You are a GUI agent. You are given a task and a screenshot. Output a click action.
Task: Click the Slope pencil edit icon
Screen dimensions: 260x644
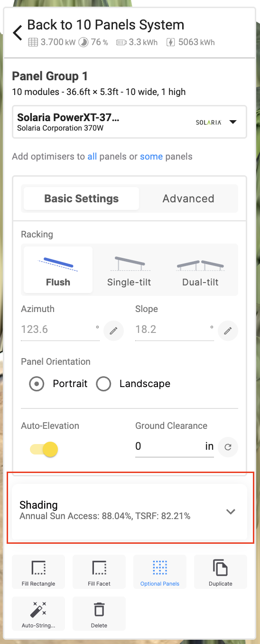pos(228,331)
